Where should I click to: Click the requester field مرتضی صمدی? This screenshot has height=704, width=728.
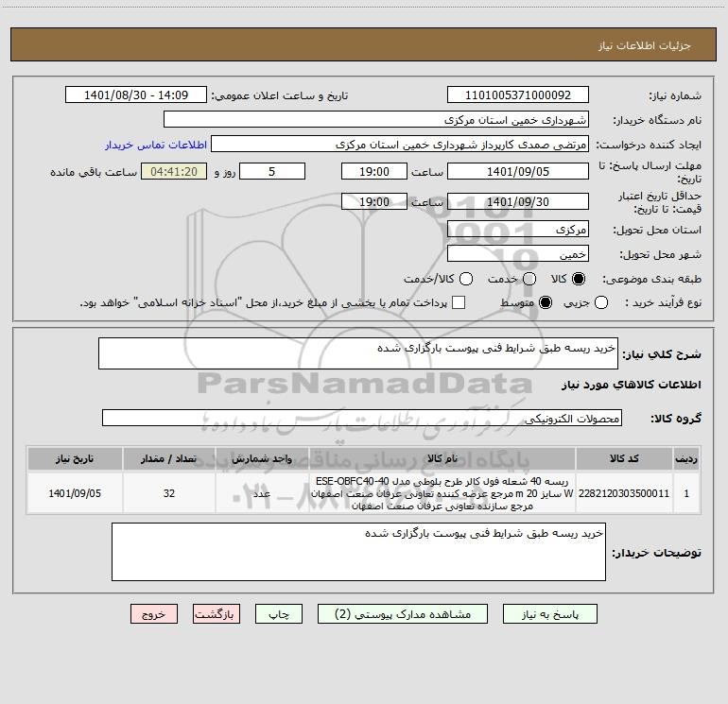[400, 145]
